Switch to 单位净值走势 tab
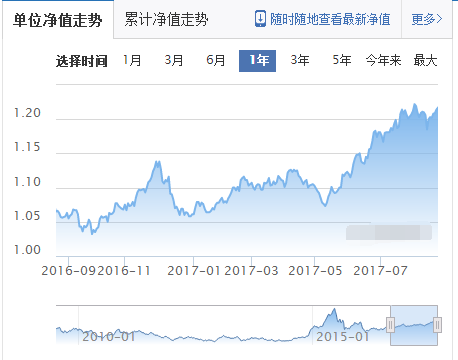 (58, 20)
